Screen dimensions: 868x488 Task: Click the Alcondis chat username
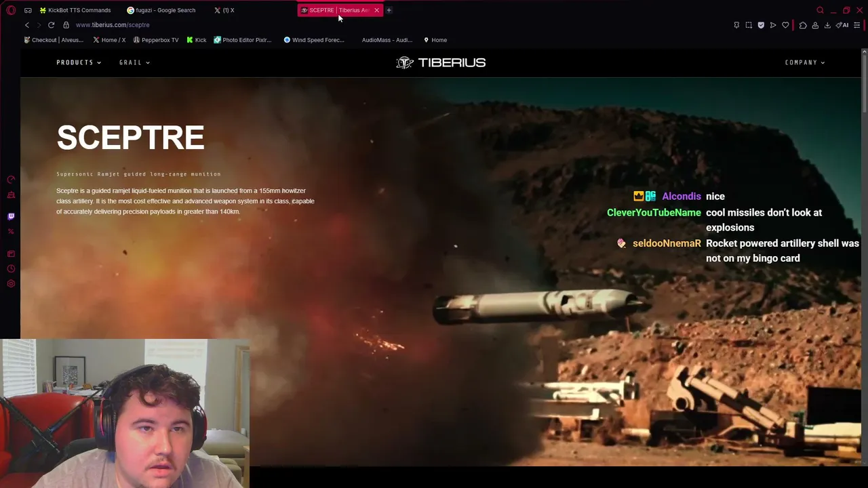point(682,197)
